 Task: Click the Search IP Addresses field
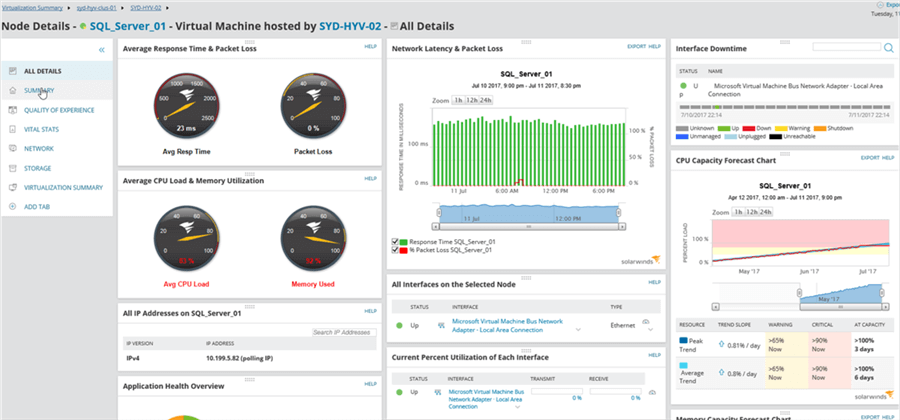[x=344, y=333]
